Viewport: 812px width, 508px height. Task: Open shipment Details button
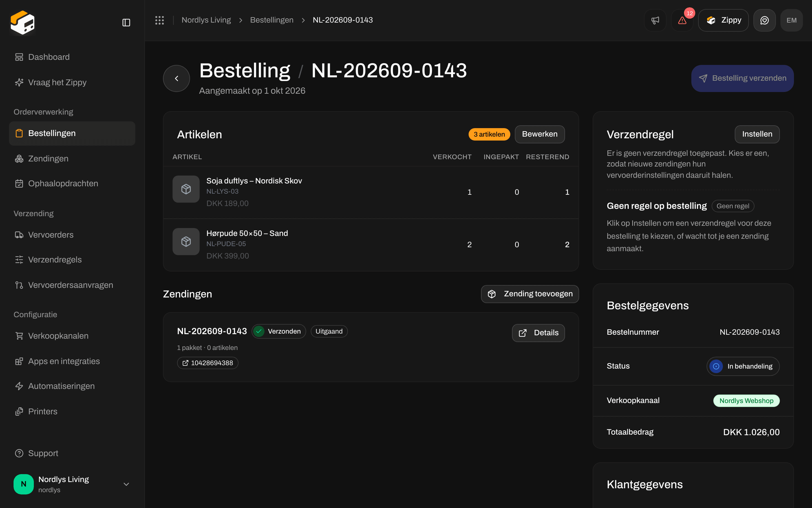click(538, 333)
